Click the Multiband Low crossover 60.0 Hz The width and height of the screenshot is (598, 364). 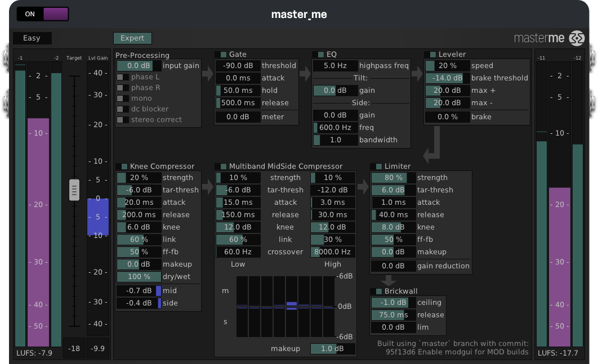pyautogui.click(x=238, y=252)
